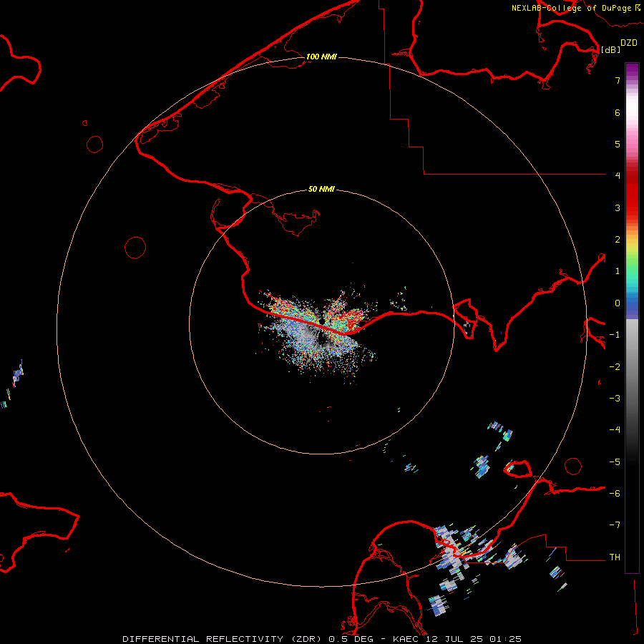Click the 100 NMI range ring label
The image size is (644, 644).
tap(321, 57)
